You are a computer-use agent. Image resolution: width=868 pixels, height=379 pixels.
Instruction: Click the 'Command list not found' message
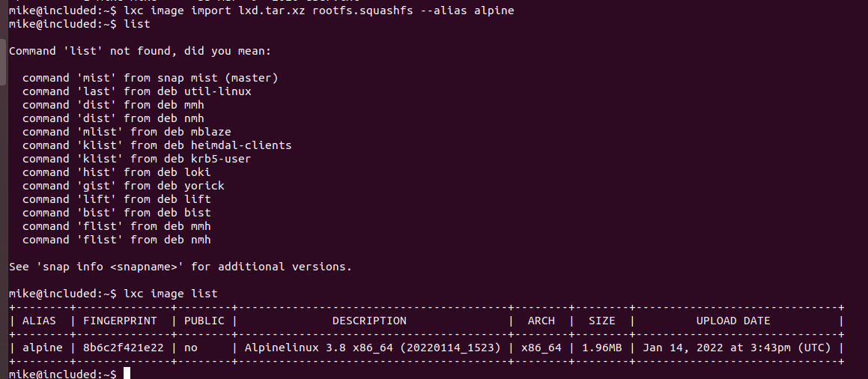point(140,51)
